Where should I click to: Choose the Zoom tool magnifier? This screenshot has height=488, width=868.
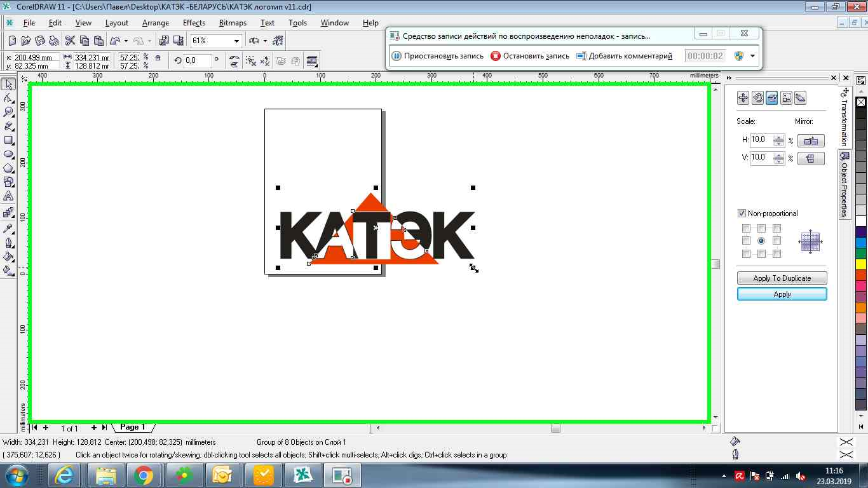click(8, 112)
